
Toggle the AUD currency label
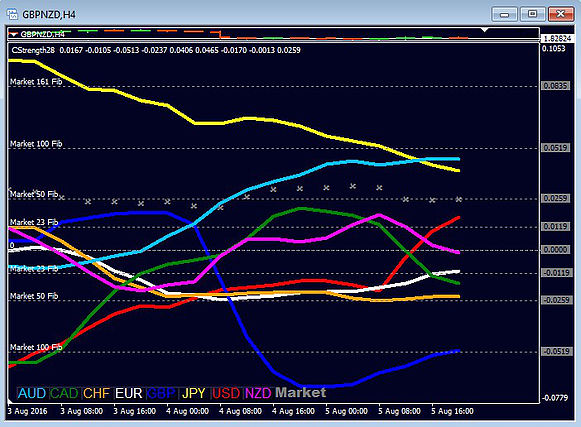[x=32, y=393]
